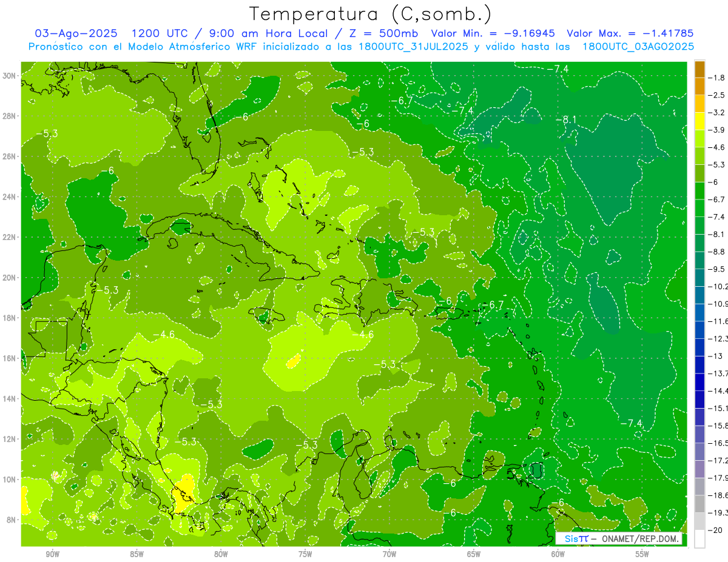The height and width of the screenshot is (562, 728).
Task: Pick the blue swatch between -11.6 and -12.3
Action: [x=699, y=330]
